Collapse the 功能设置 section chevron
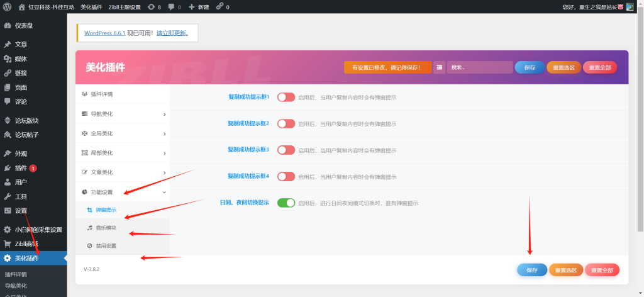This screenshot has width=644, height=297. (x=164, y=192)
